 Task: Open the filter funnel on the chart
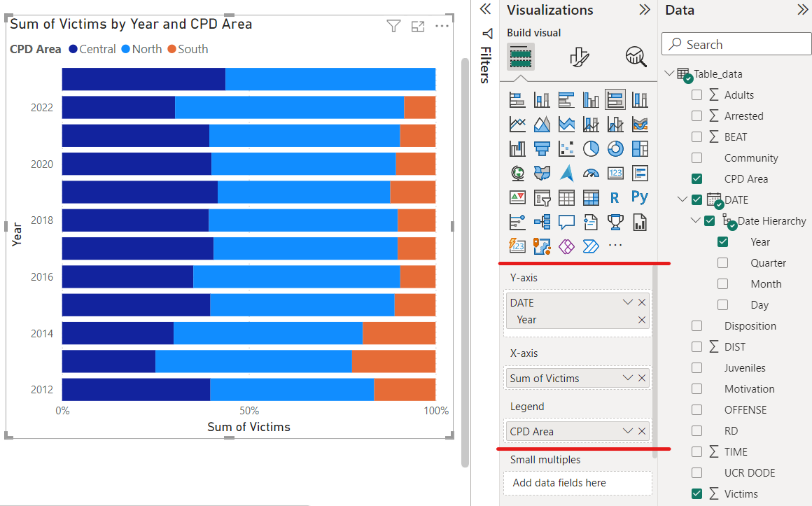(393, 25)
